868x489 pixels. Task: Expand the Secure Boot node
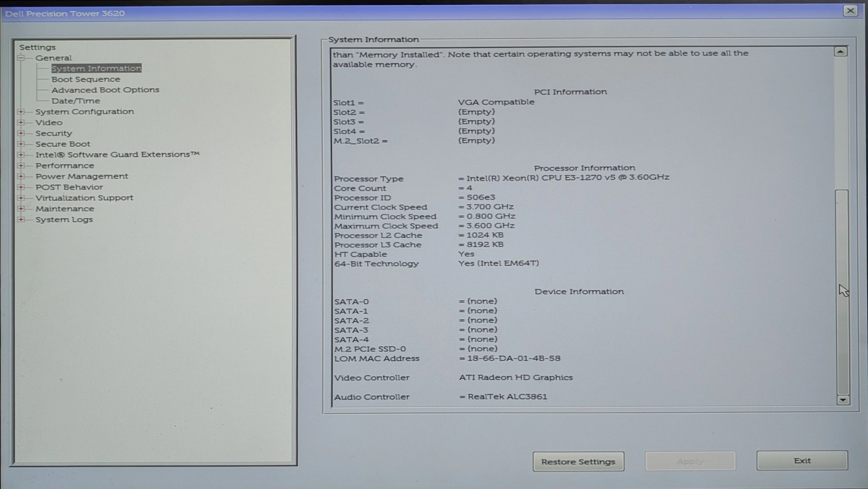click(x=21, y=144)
